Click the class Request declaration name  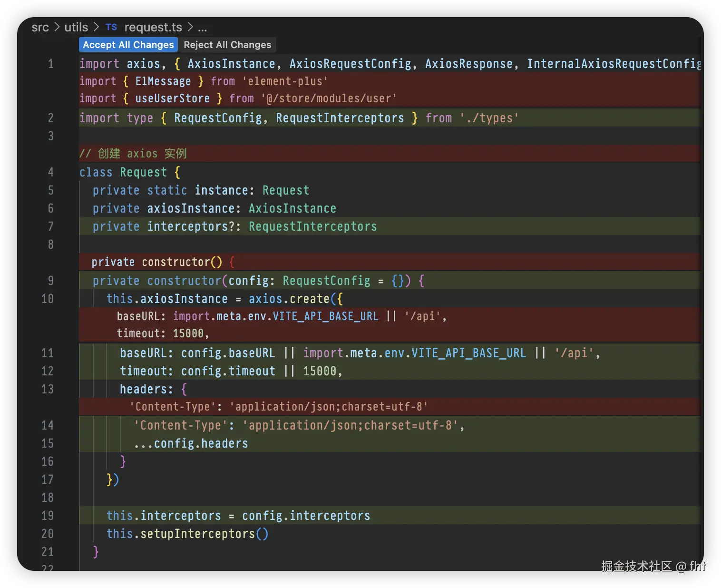click(x=143, y=172)
